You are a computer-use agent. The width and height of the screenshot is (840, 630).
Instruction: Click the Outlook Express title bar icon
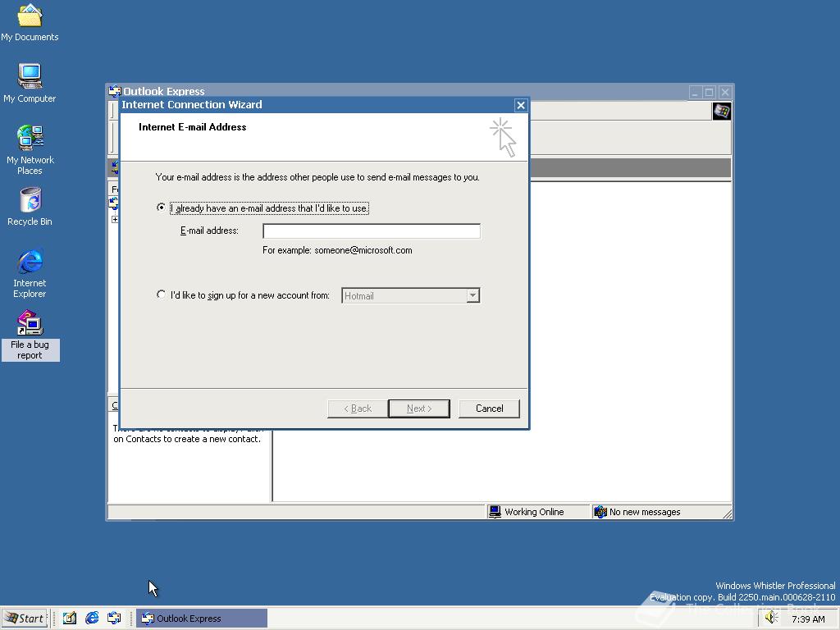point(115,91)
